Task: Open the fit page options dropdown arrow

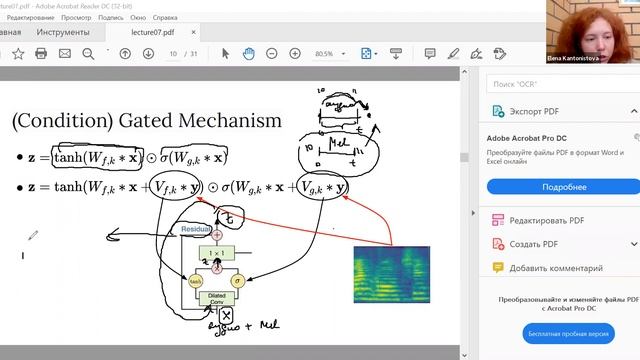Action: tap(376, 53)
